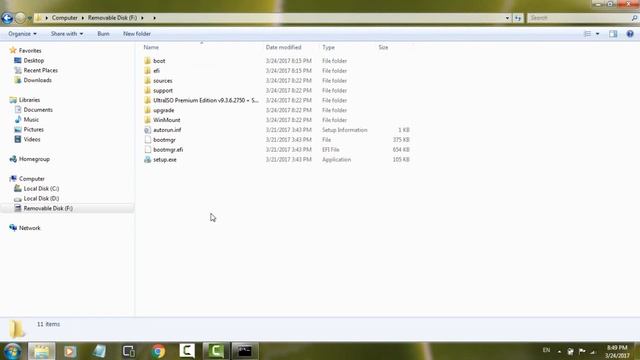The image size is (640, 360).
Task: Select the efi folder icon
Action: [x=148, y=71]
